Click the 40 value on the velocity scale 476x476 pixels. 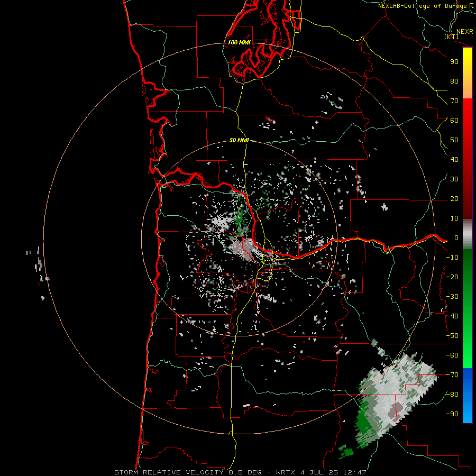point(454,159)
